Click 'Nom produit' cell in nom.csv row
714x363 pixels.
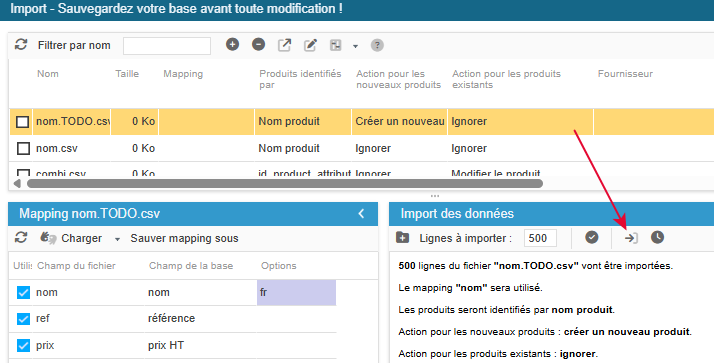(x=303, y=148)
